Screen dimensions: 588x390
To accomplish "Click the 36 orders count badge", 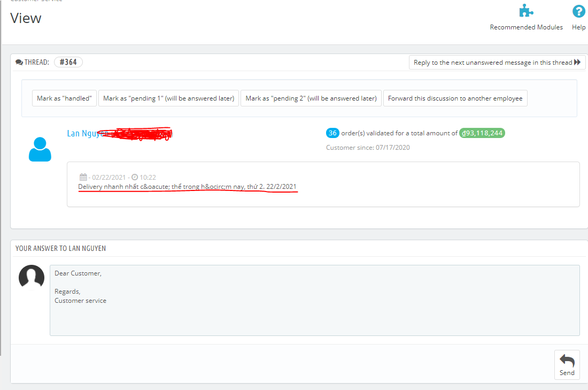I will coord(332,133).
